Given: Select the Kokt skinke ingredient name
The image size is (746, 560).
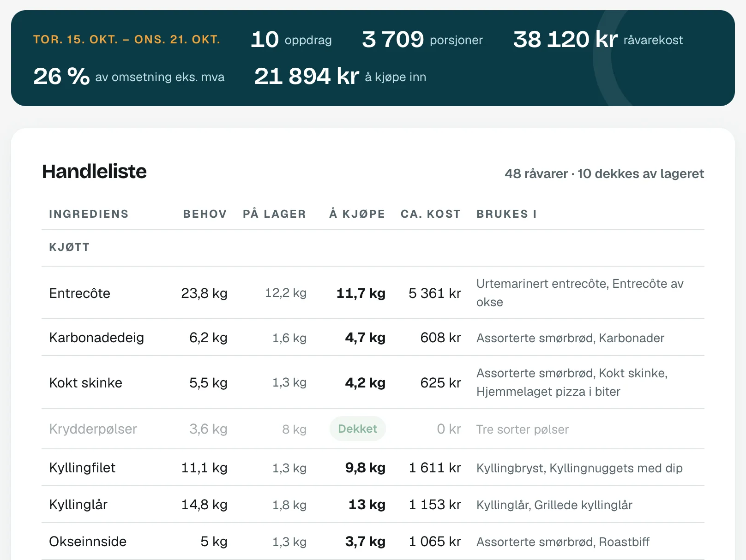Looking at the screenshot, I should pyautogui.click(x=86, y=383).
